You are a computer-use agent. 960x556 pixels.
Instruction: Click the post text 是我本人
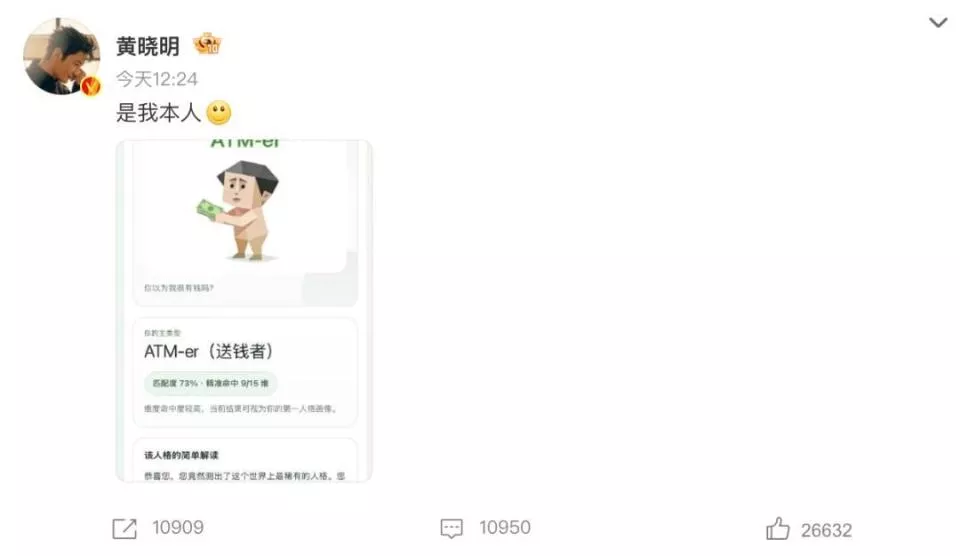tap(159, 113)
